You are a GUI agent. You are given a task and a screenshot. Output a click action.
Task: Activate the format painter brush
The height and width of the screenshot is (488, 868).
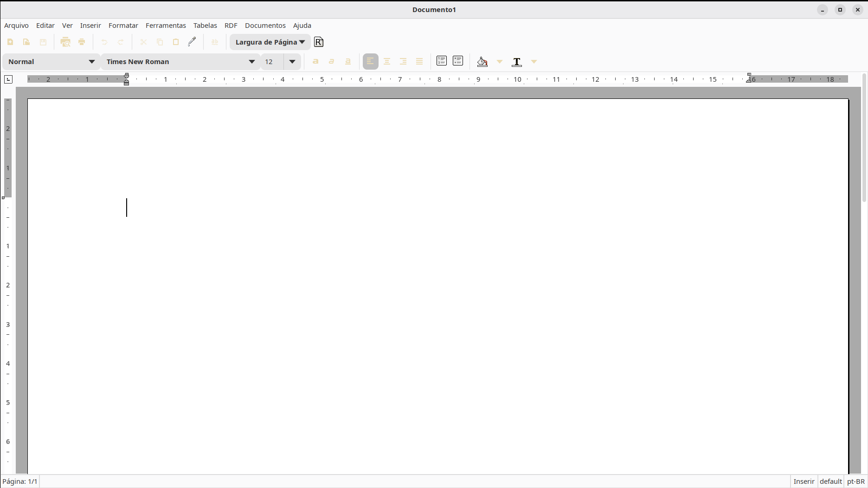click(192, 42)
